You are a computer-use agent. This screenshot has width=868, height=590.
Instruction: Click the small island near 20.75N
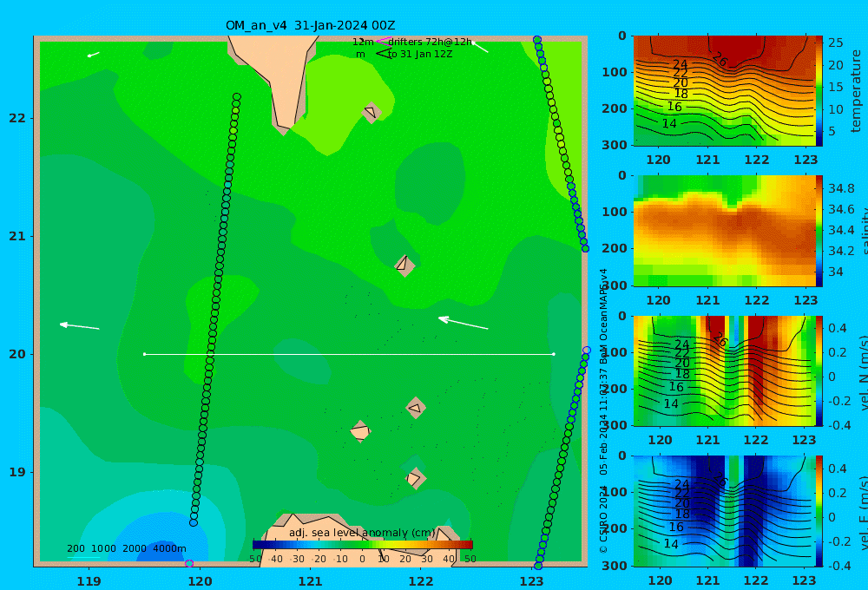tap(404, 265)
